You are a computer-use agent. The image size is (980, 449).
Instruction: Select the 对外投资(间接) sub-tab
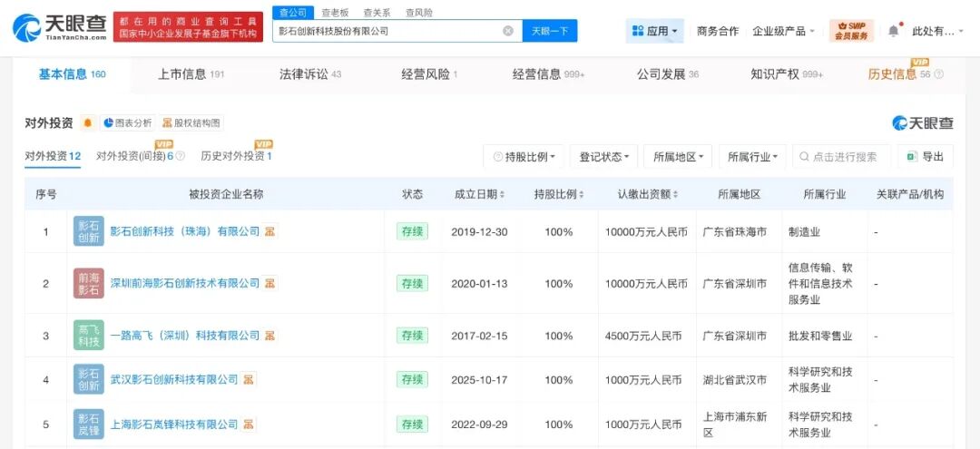pos(135,156)
